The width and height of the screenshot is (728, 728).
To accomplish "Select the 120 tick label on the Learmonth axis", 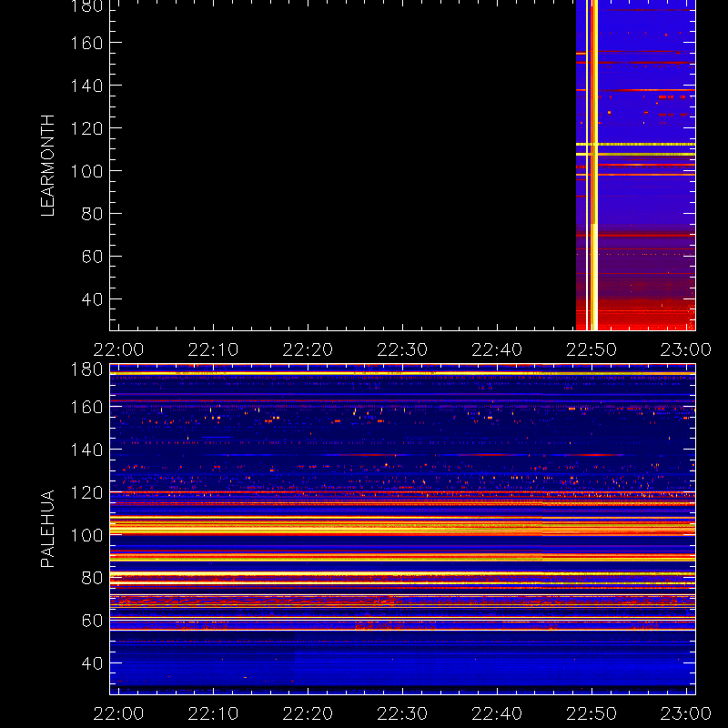I will tap(86, 128).
